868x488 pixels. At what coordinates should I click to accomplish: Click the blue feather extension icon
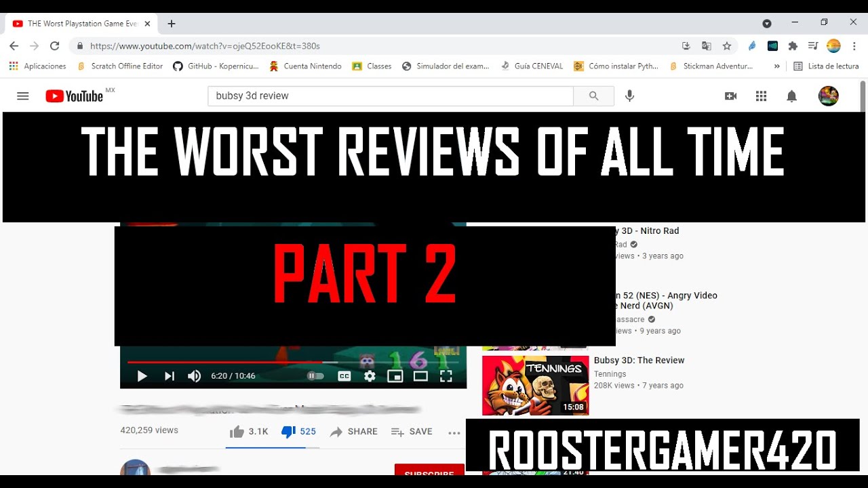tap(752, 46)
